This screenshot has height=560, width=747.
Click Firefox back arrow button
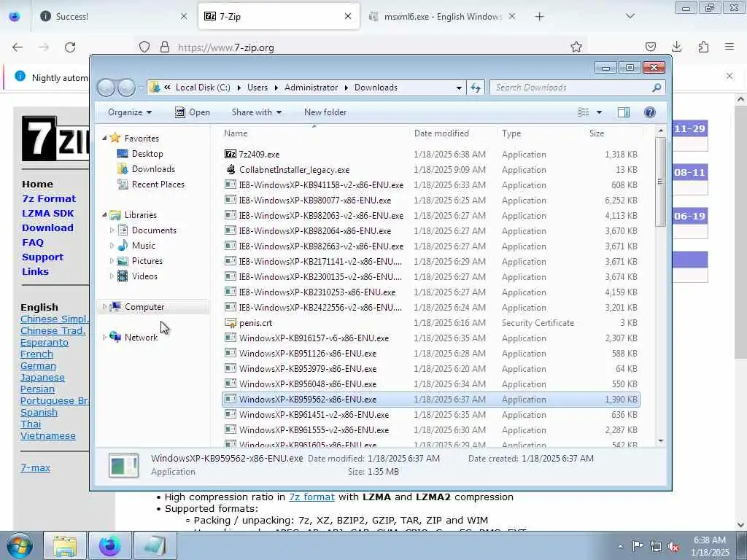[18, 47]
